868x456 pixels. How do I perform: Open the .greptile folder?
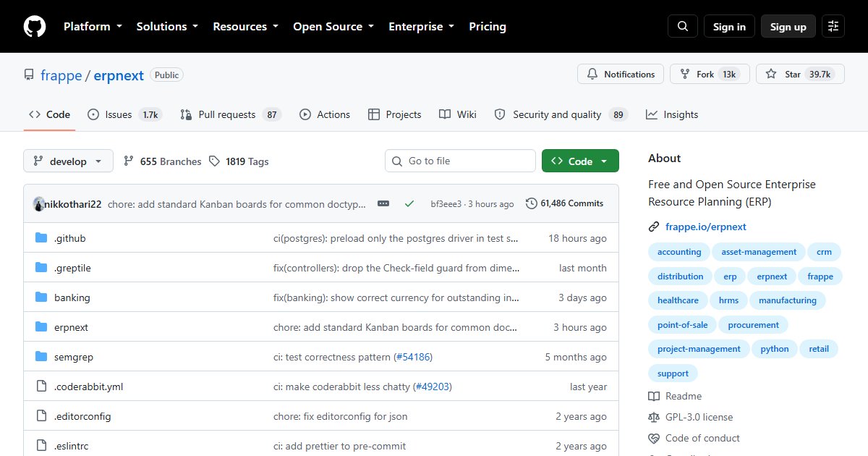tap(72, 268)
